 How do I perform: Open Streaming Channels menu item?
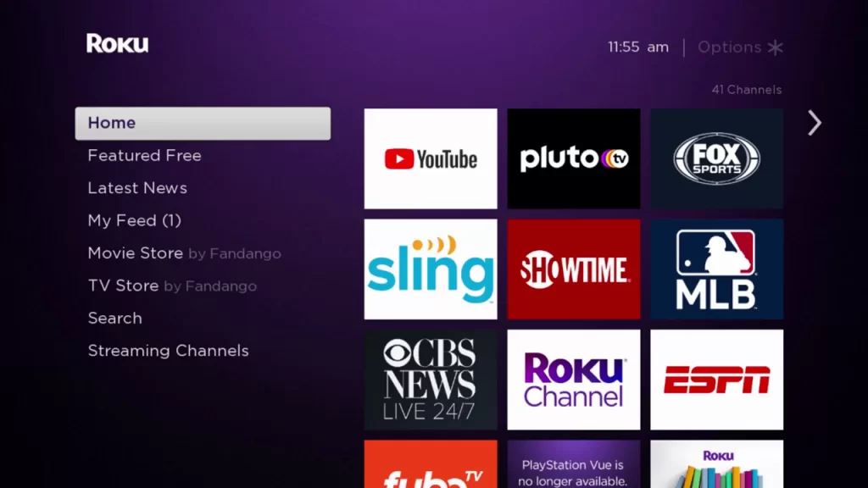[x=169, y=351]
